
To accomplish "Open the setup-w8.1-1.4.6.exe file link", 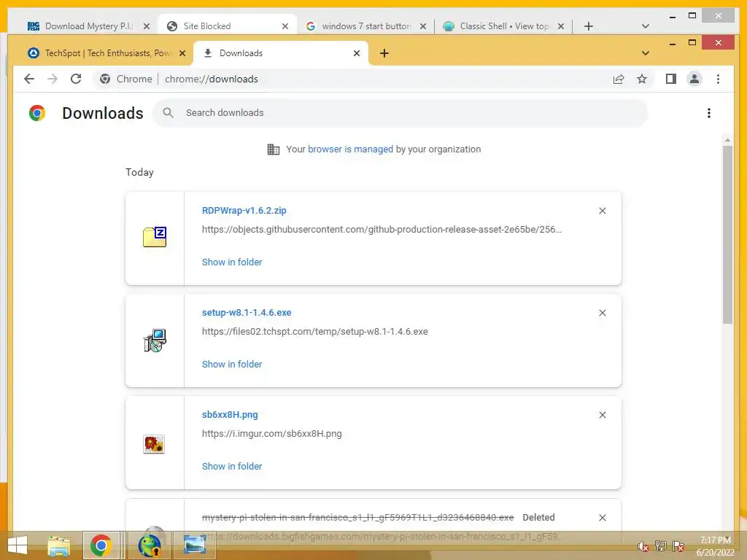I will tap(247, 313).
